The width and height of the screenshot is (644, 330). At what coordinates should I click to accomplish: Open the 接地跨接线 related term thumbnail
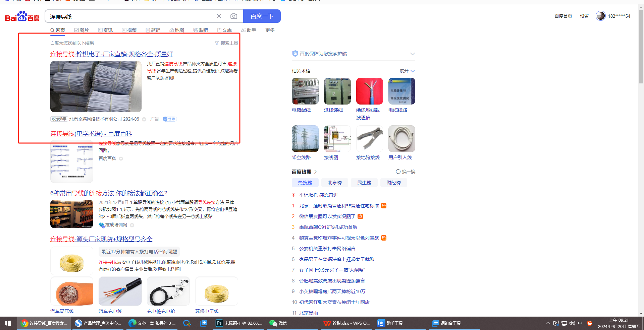point(370,139)
